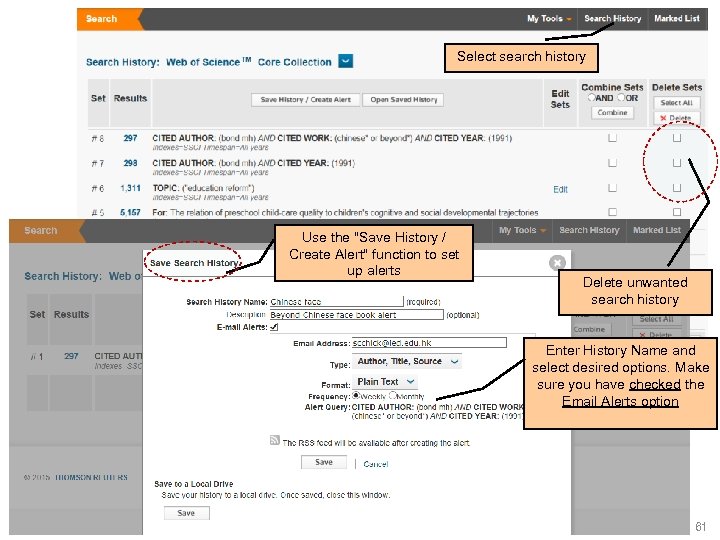The height and width of the screenshot is (540, 720).
Task: Close the Save Search History dialog
Action: [x=557, y=263]
